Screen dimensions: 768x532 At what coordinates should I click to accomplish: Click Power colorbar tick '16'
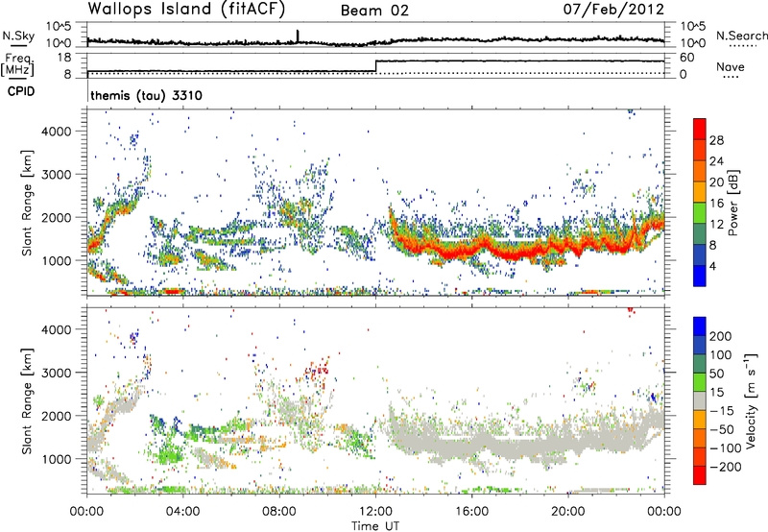[x=716, y=204]
